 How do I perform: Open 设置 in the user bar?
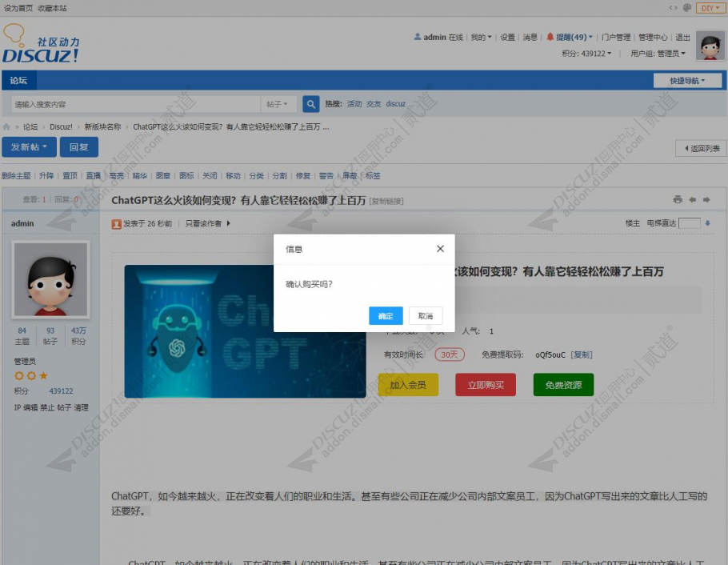click(x=507, y=37)
